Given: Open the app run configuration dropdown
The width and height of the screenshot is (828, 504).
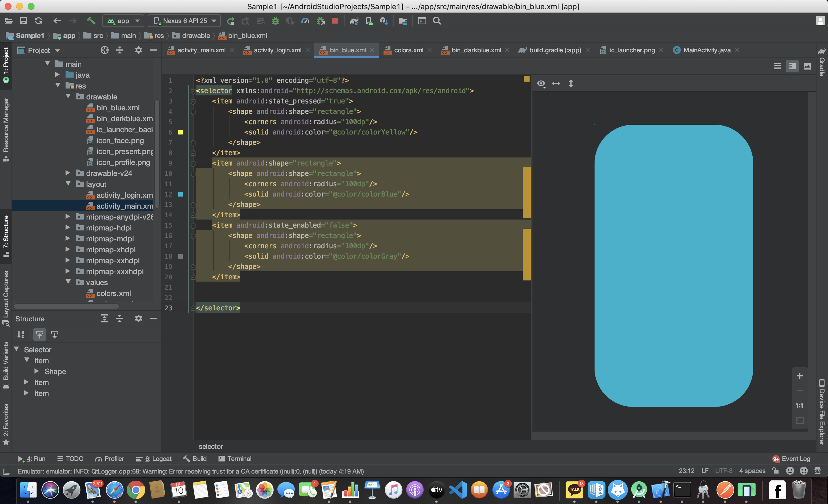Looking at the screenshot, I should pyautogui.click(x=123, y=21).
